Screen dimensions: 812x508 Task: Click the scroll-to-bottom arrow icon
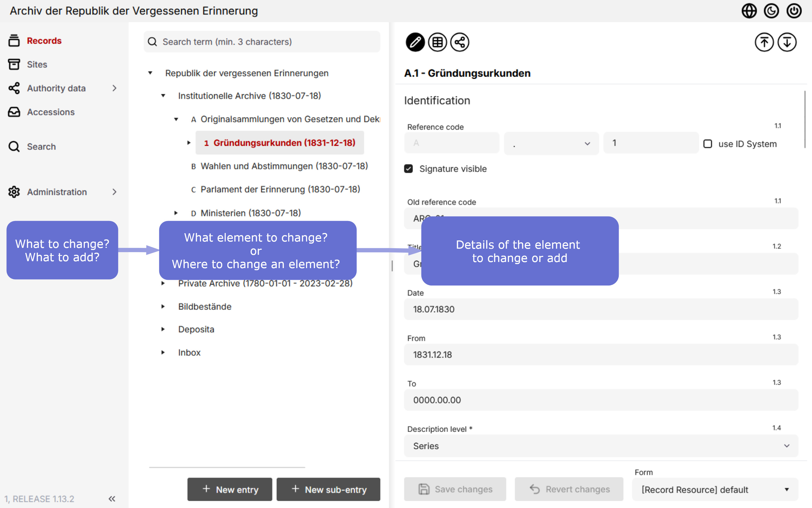[x=787, y=42]
